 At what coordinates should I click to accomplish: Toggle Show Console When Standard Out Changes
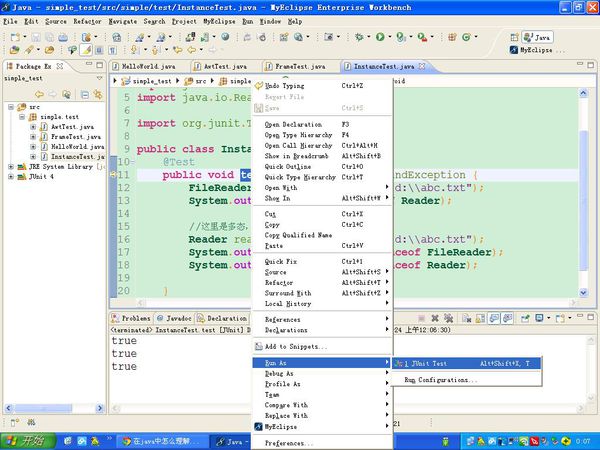coord(494,318)
